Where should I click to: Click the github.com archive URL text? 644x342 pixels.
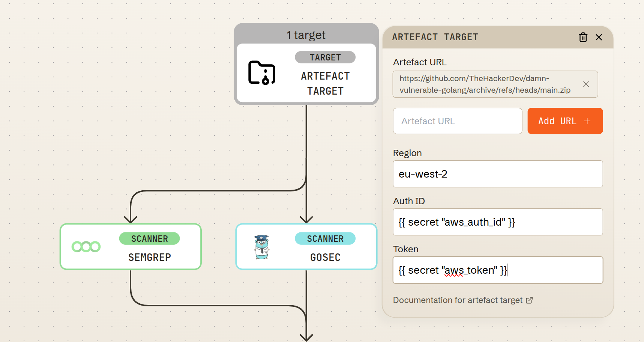[x=485, y=84]
